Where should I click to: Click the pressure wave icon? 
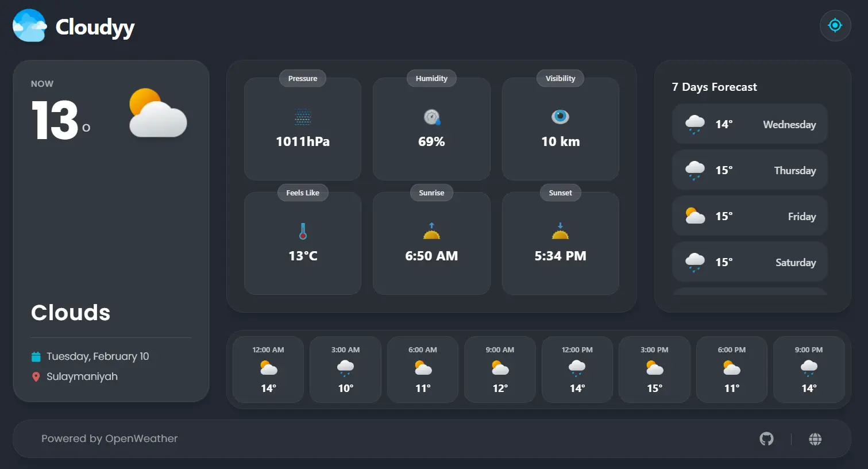point(303,117)
